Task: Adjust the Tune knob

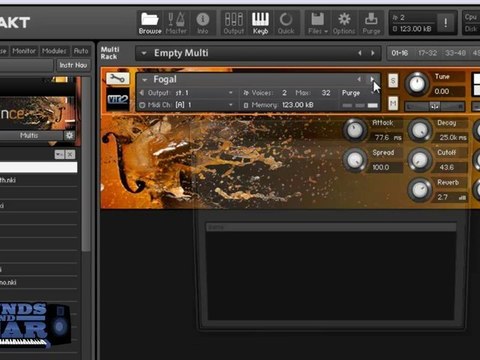Action: (417, 84)
